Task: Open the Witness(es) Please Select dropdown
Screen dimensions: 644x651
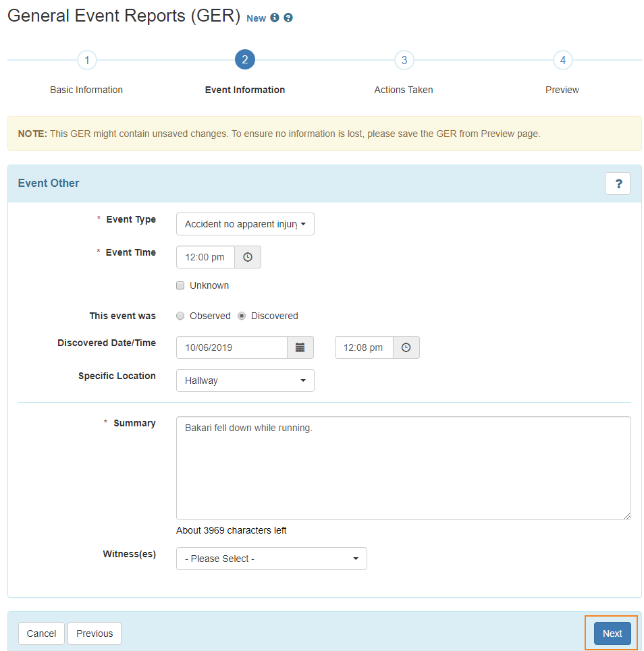Action: pyautogui.click(x=271, y=559)
